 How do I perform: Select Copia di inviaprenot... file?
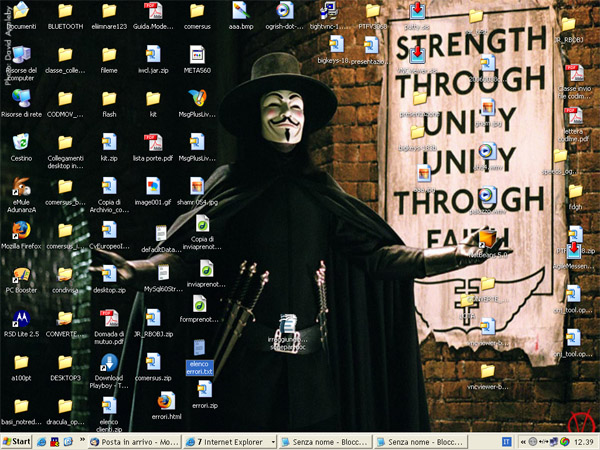[x=202, y=223]
